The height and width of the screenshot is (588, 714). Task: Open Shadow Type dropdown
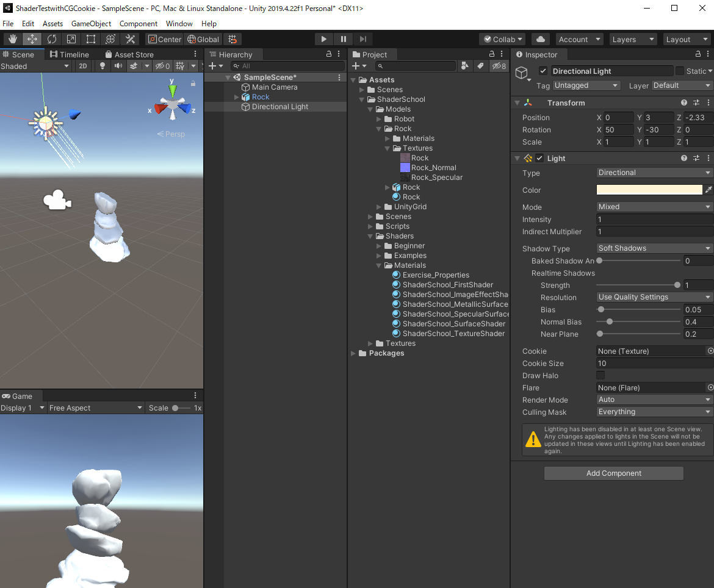(x=654, y=248)
